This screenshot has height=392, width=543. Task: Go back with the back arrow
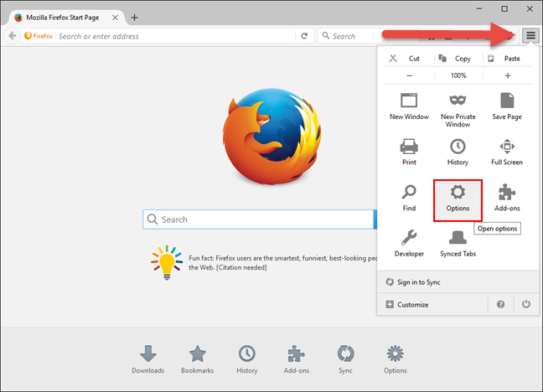[12, 36]
